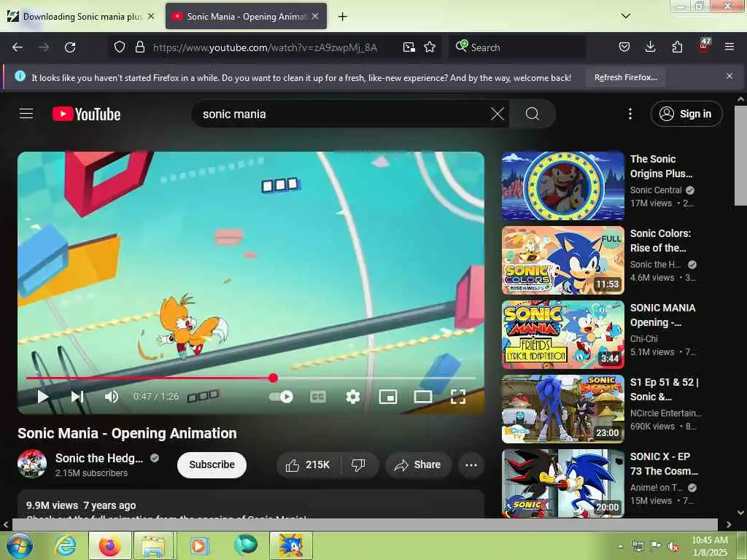
Task: Open Sonic the Hedg... channel name link
Action: pos(99,458)
